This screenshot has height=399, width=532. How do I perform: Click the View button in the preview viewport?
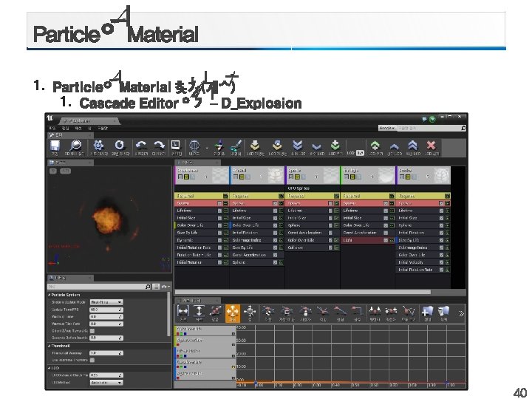53,171
